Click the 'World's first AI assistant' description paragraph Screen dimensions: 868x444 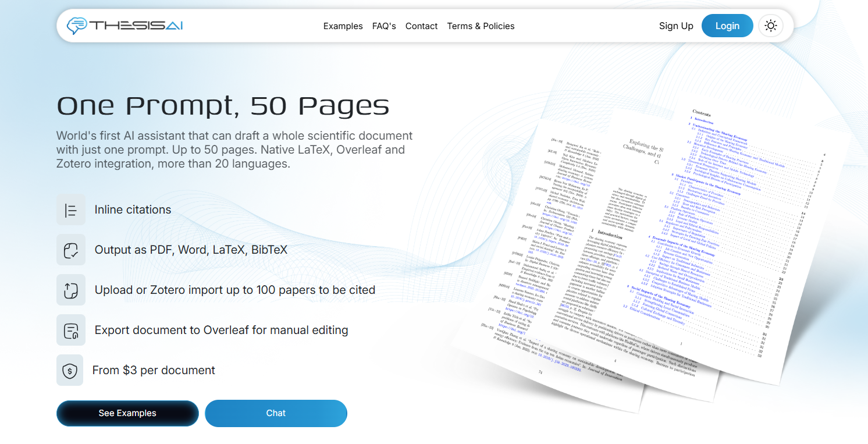point(234,150)
